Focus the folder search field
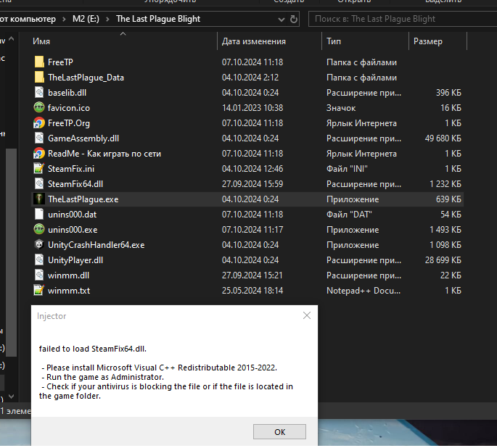This screenshot has height=448, width=497. [403, 19]
